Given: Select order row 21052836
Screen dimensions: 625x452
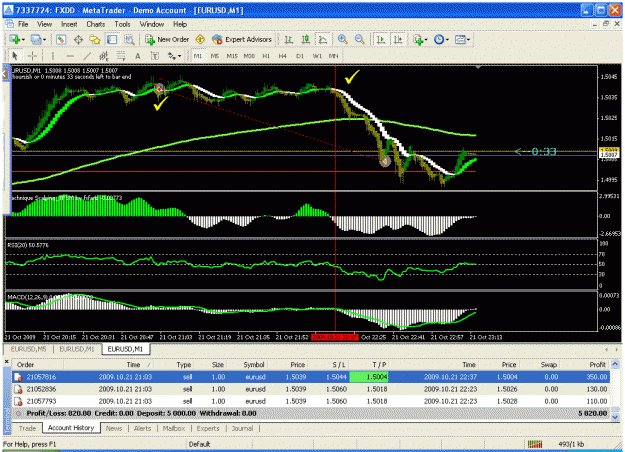Looking at the screenshot, I should [311, 389].
